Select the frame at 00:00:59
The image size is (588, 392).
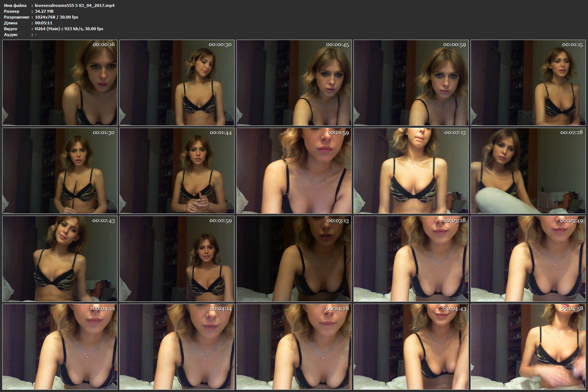(411, 83)
